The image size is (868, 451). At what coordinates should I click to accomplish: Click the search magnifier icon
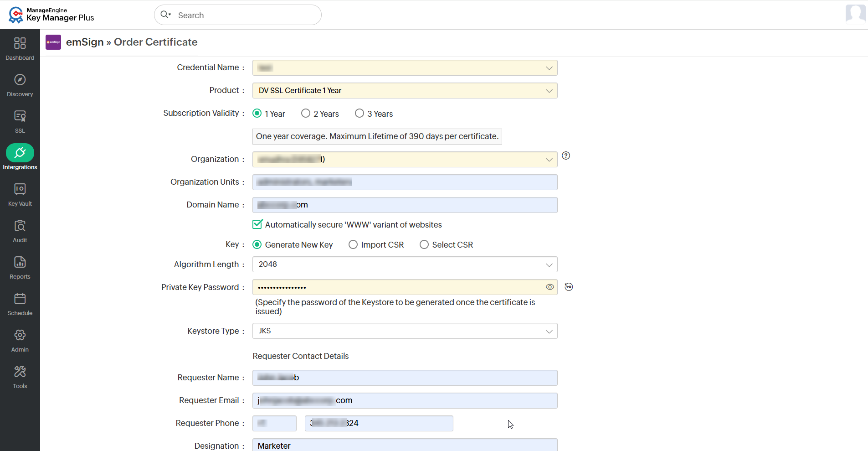pos(165,15)
